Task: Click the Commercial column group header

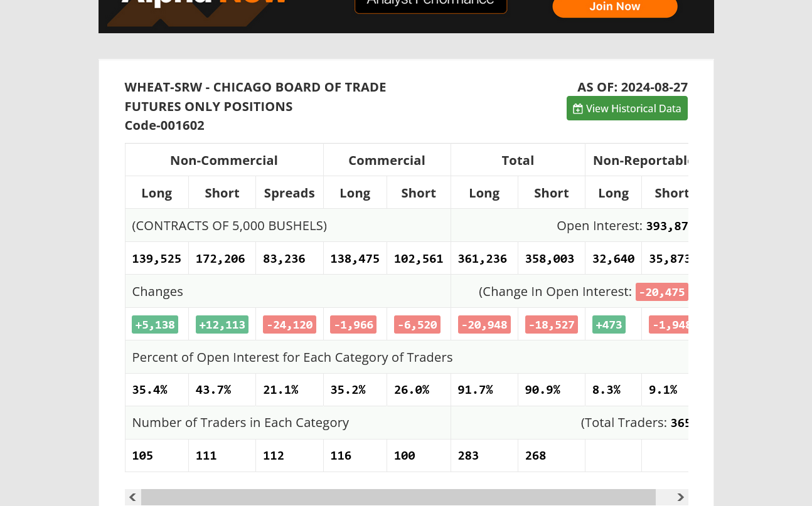Action: (x=387, y=161)
